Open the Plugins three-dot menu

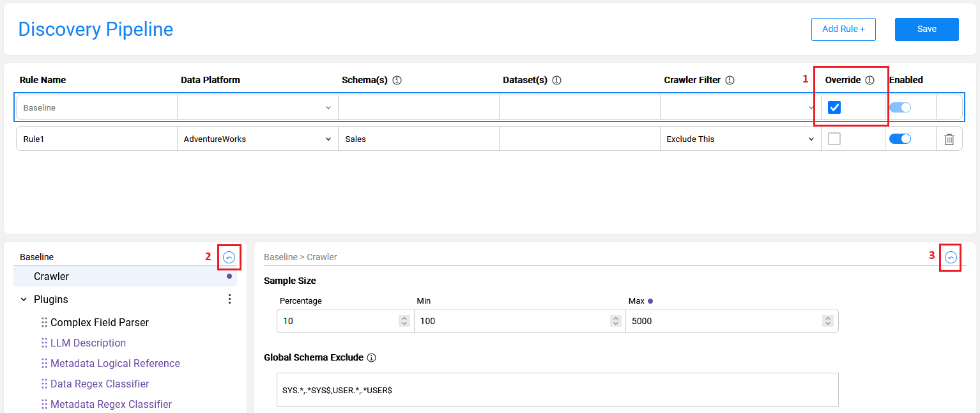(230, 299)
